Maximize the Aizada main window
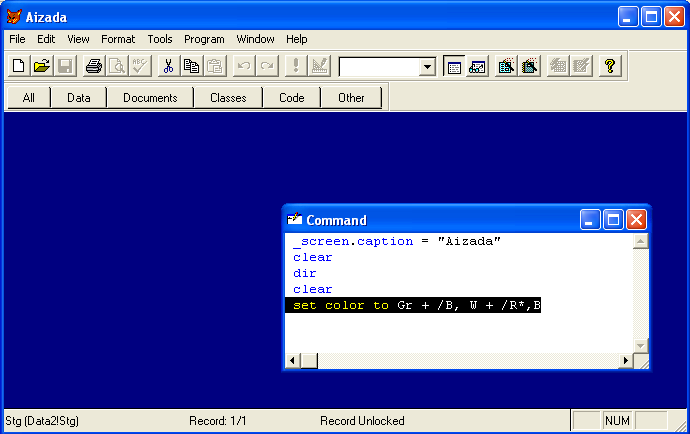The width and height of the screenshot is (690, 434). click(x=651, y=17)
